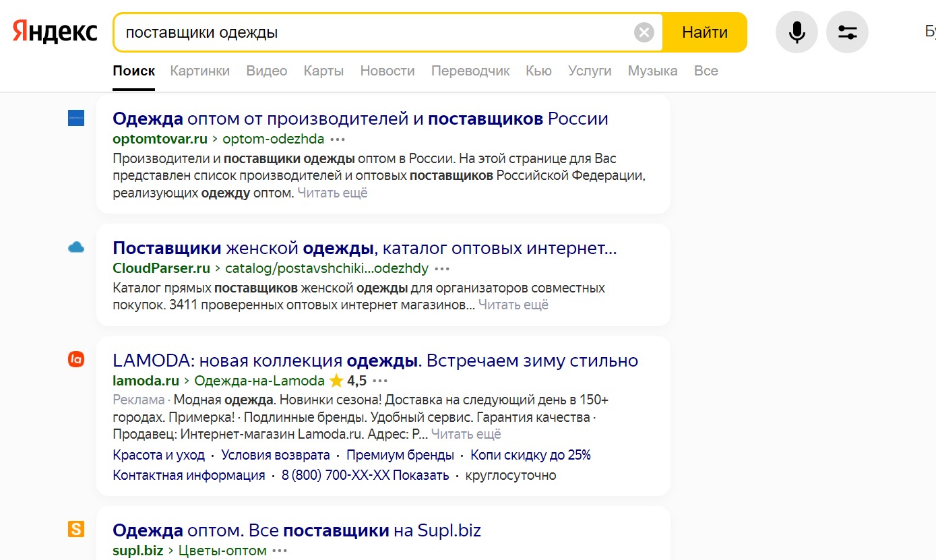Expand 'Читать ещё' in Lamoda snippet
The width and height of the screenshot is (936, 560).
[466, 434]
